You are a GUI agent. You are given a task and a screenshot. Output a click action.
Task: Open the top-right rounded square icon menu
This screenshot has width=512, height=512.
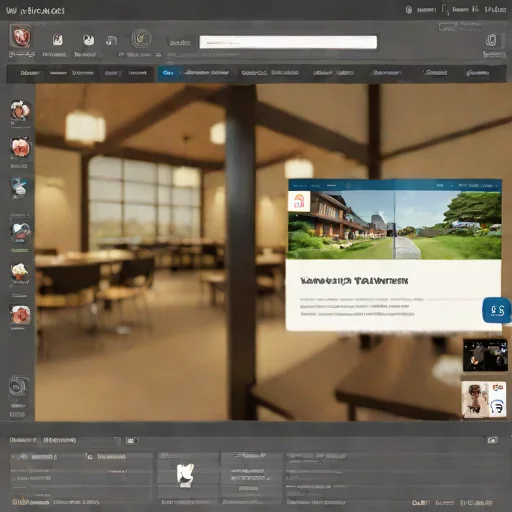click(491, 40)
